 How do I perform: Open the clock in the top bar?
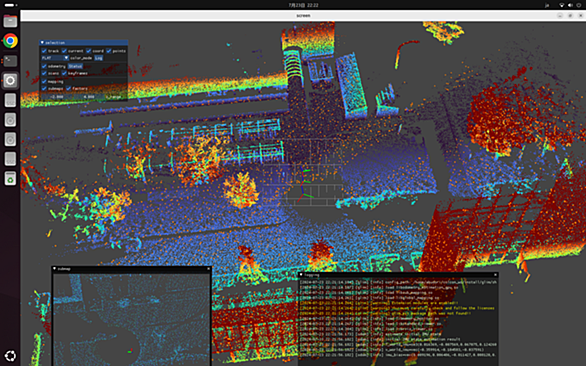tap(303, 5)
